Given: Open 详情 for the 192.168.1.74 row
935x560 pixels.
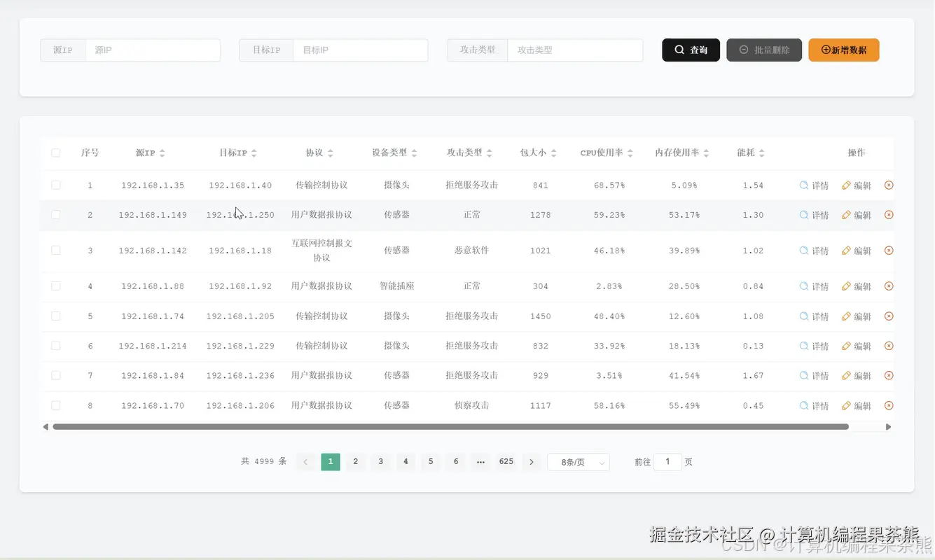Looking at the screenshot, I should click(x=814, y=316).
